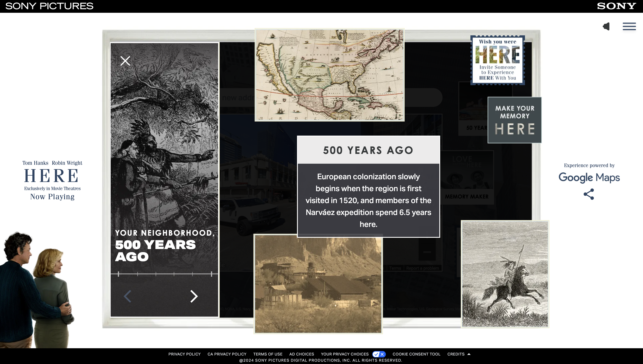Click the Sony logo top right

616,6
